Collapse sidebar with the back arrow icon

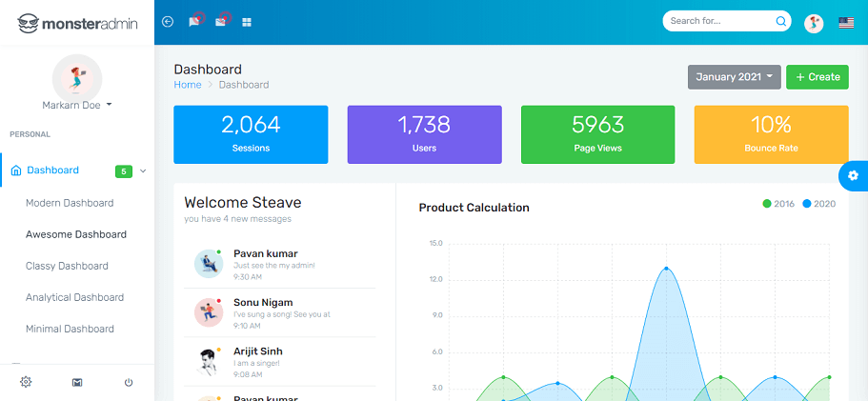pyautogui.click(x=167, y=22)
